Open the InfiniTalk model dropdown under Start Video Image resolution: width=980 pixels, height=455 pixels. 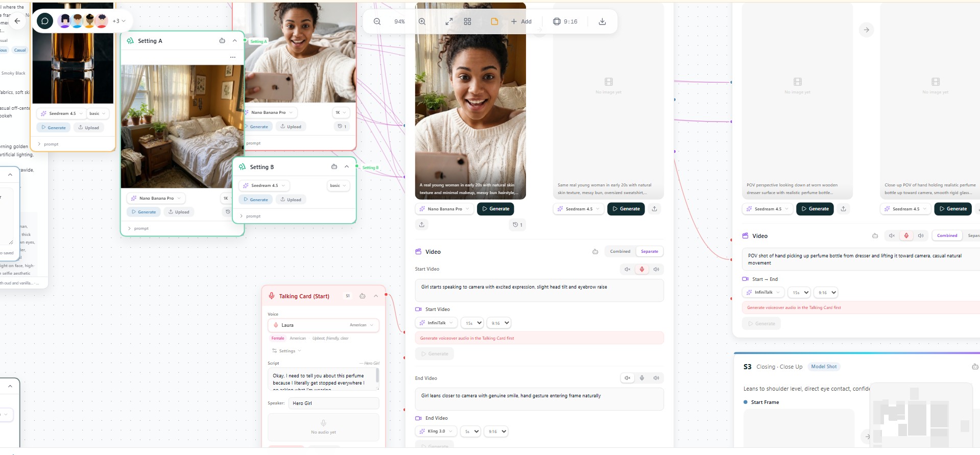pos(436,323)
